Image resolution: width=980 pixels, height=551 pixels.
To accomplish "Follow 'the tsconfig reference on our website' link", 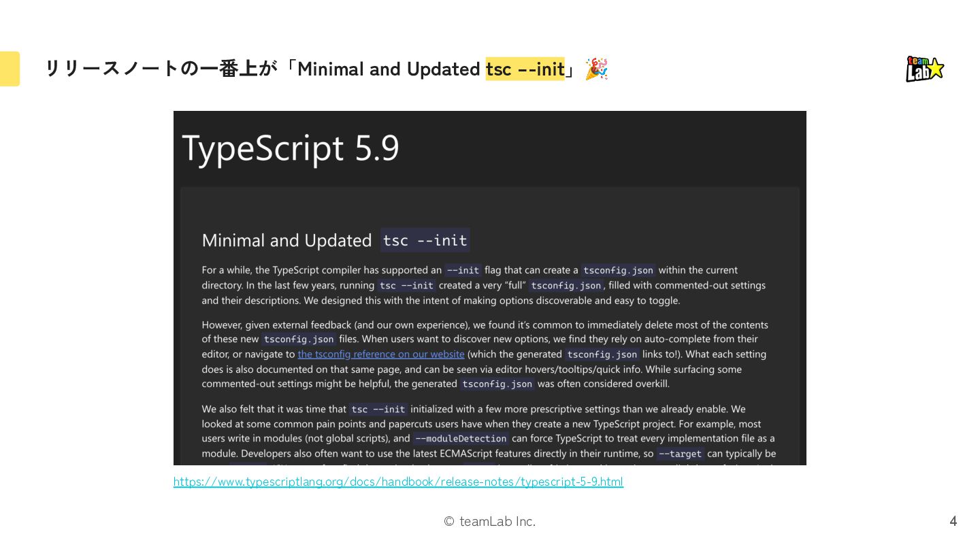I will coord(381,354).
